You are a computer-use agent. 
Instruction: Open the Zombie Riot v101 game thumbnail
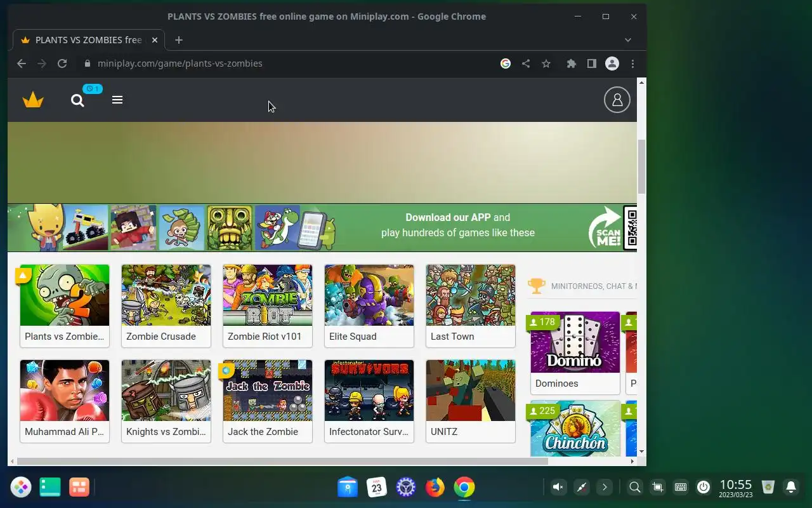pyautogui.click(x=268, y=295)
